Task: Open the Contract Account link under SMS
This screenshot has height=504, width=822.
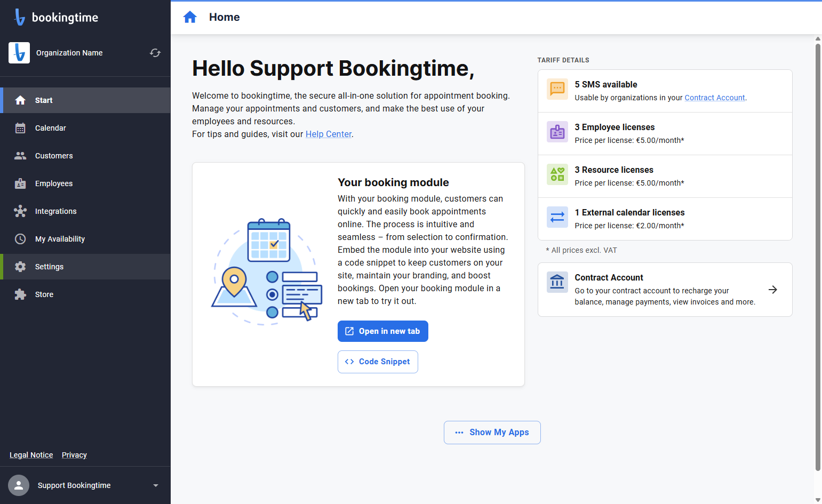Action: click(x=715, y=98)
